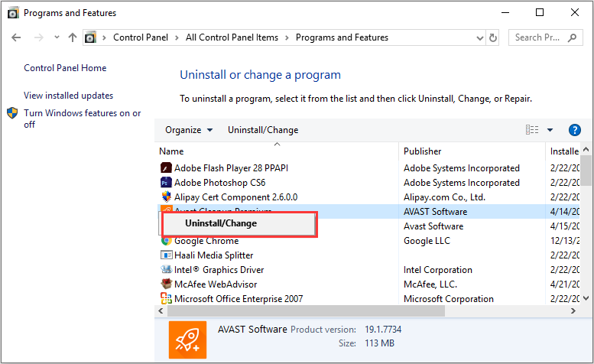Screen dimensions: 594x364
Task: Select the Google Chrome entry
Action: click(x=206, y=241)
